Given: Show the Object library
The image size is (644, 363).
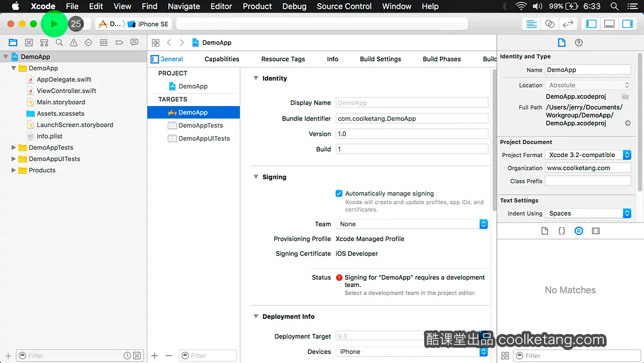Looking at the screenshot, I should [579, 231].
